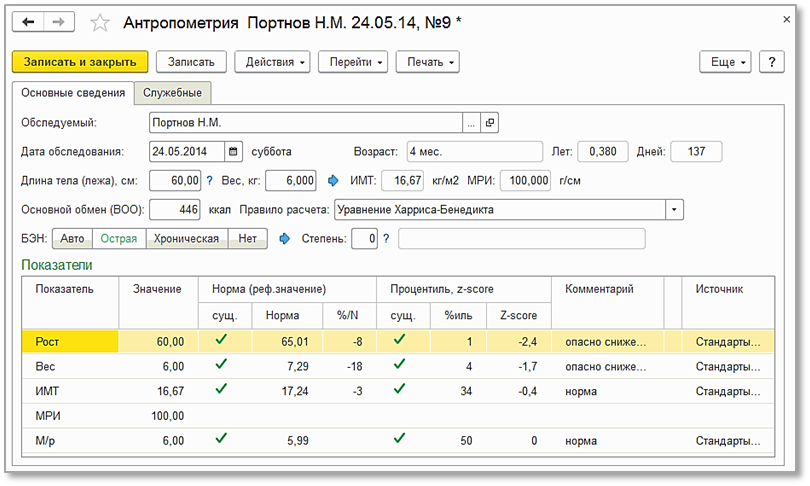Set БЭН mode to Авто
The width and height of the screenshot is (810, 486).
pyautogui.click(x=72, y=239)
